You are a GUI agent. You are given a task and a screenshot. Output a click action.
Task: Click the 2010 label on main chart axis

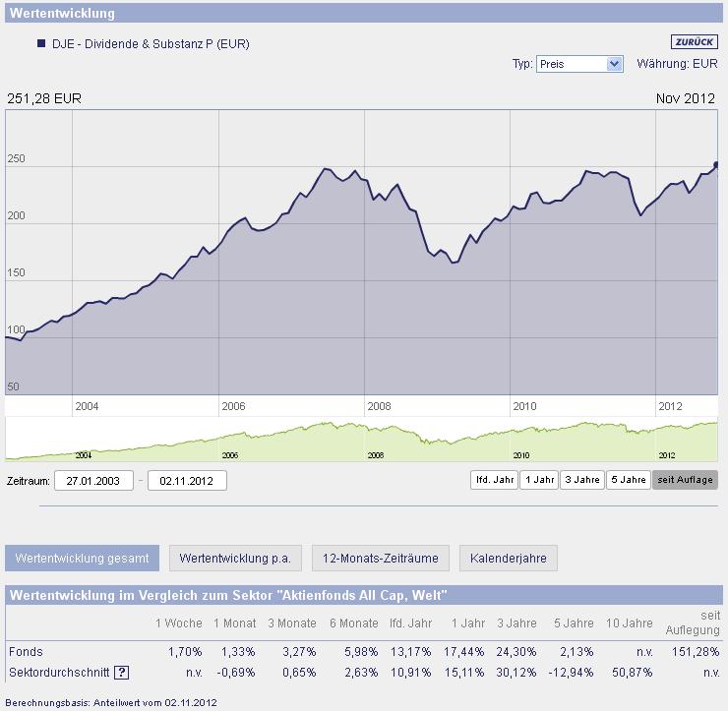(x=524, y=406)
